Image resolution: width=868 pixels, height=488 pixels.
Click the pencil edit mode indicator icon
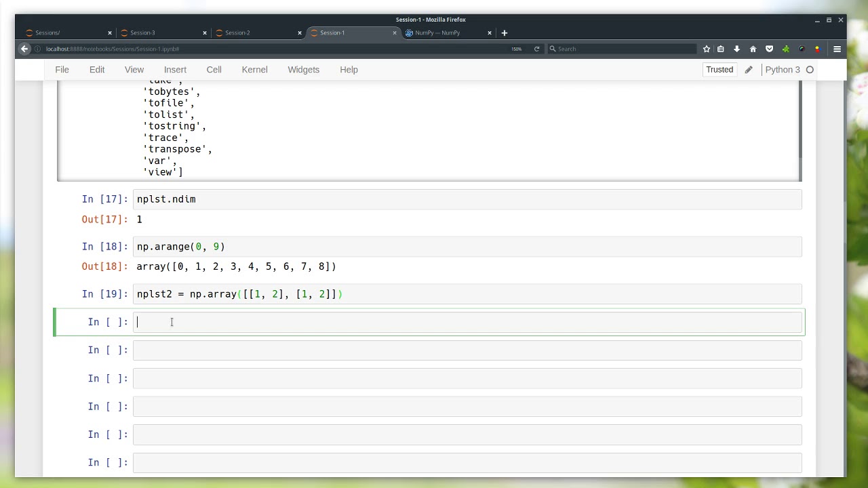tap(749, 70)
